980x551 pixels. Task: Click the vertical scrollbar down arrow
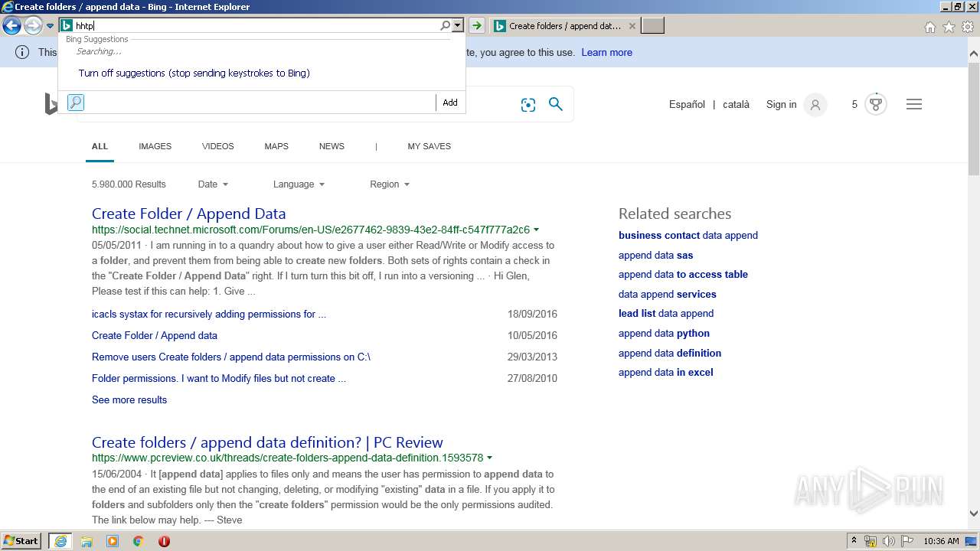[x=973, y=514]
